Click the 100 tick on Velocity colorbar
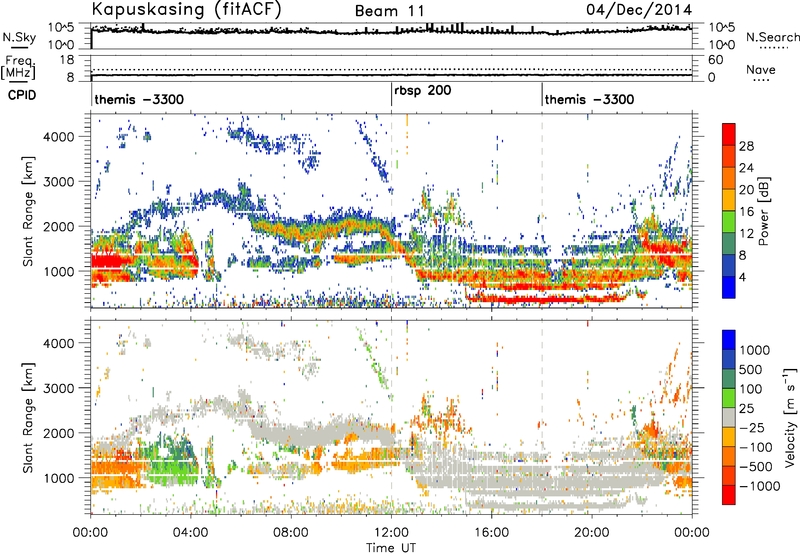 point(751,389)
